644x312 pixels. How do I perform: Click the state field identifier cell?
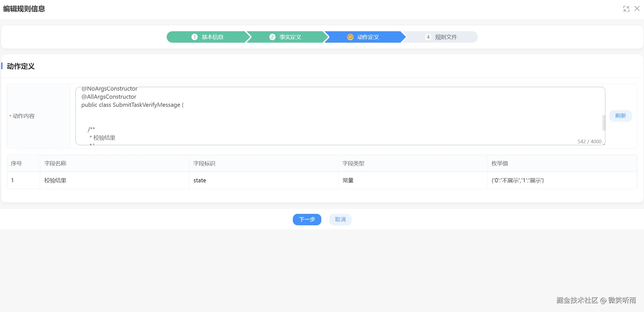[200, 180]
